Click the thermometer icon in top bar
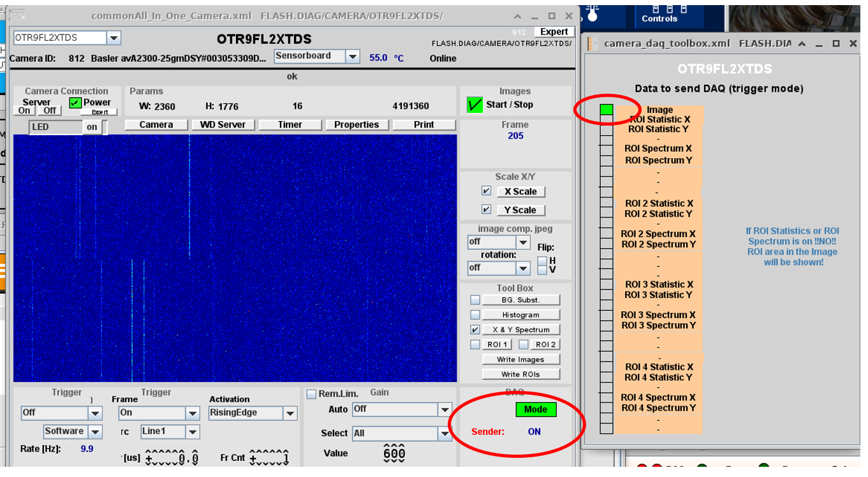Screen dimensions: 868x477 (x=593, y=13)
